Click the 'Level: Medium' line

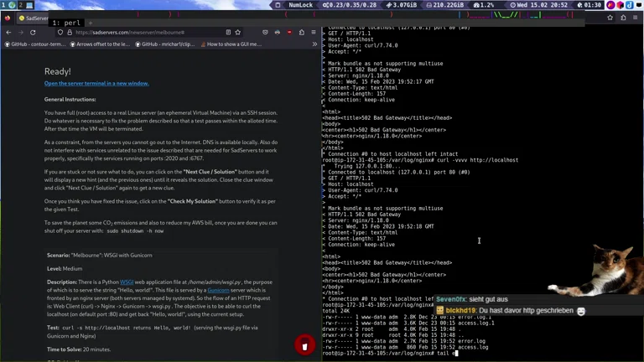click(x=65, y=268)
